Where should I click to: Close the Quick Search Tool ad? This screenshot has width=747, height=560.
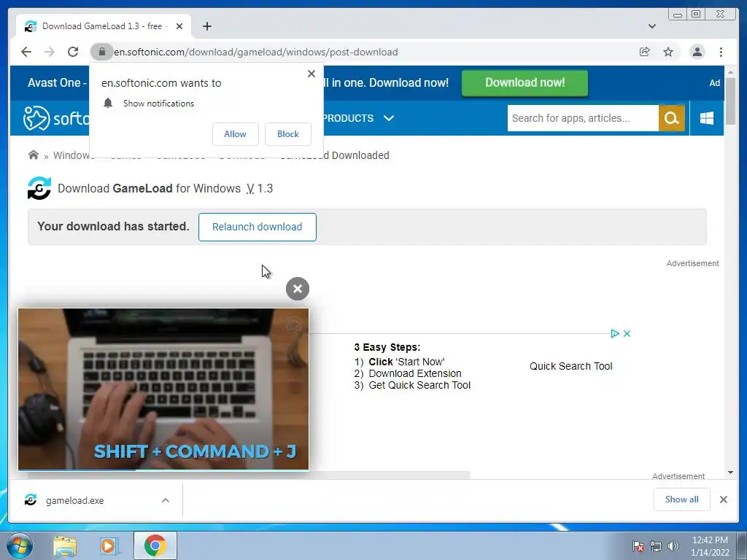(x=627, y=333)
